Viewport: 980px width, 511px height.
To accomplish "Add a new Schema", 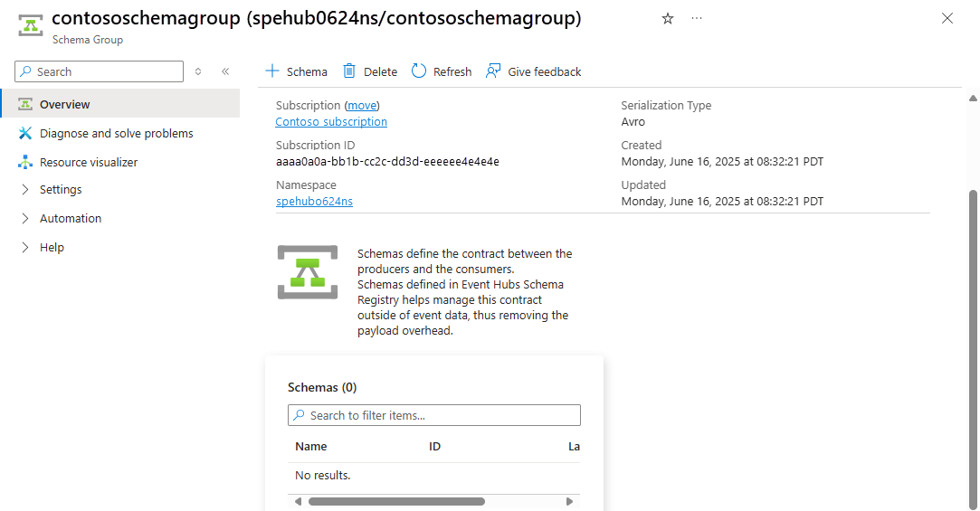I will tap(296, 71).
